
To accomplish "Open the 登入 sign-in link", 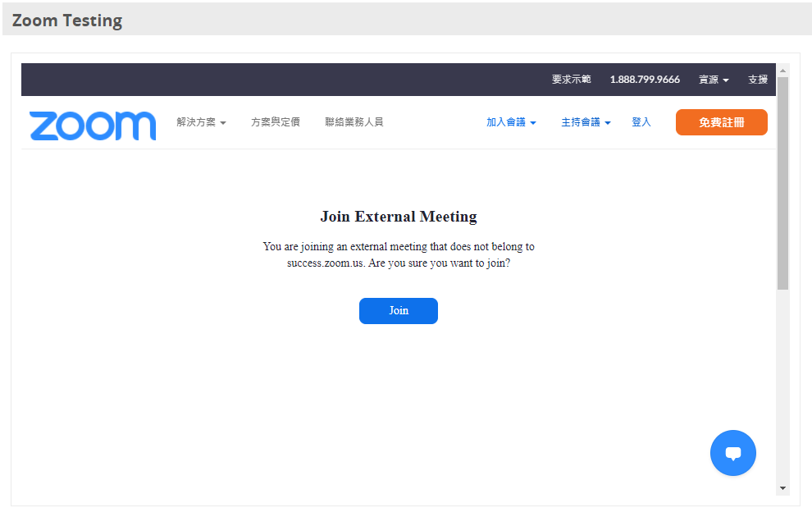I will (x=641, y=122).
